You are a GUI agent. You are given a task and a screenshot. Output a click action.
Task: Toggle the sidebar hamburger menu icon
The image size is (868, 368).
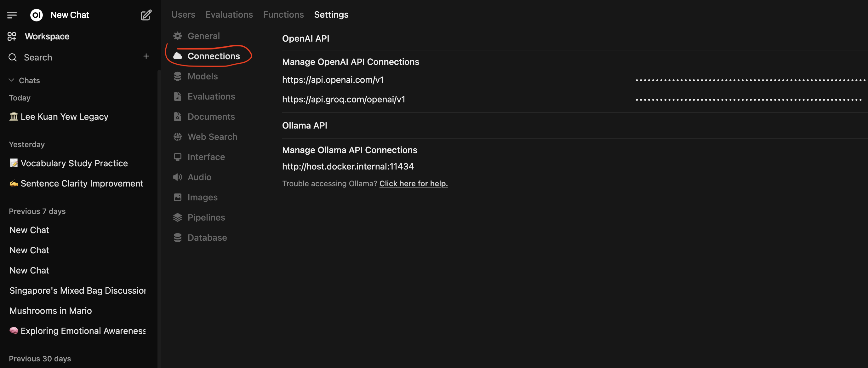(x=12, y=15)
